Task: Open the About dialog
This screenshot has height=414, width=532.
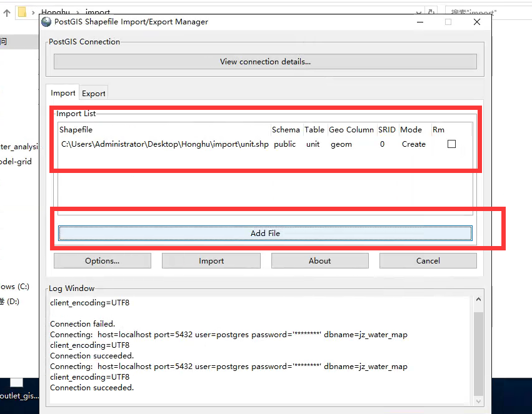Action: (x=319, y=260)
